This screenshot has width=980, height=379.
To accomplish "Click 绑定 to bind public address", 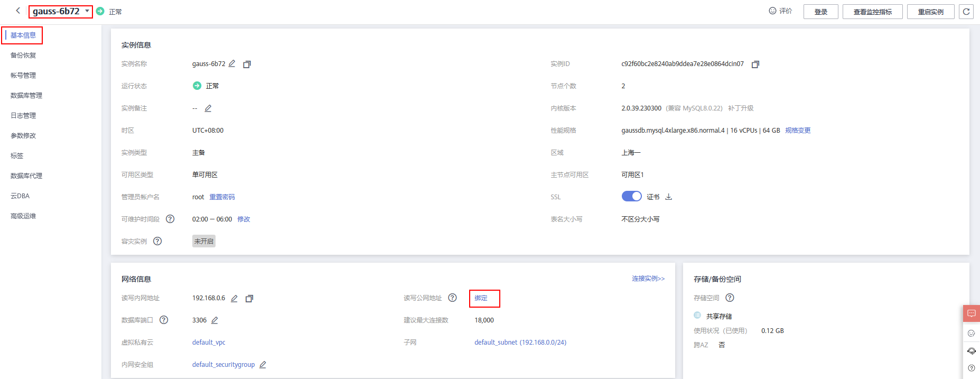I will (481, 298).
